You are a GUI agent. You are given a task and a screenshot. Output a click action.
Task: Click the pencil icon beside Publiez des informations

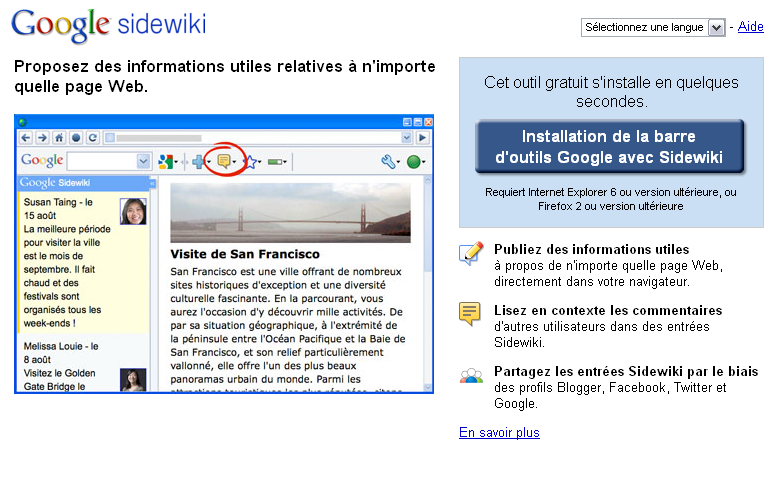point(471,253)
